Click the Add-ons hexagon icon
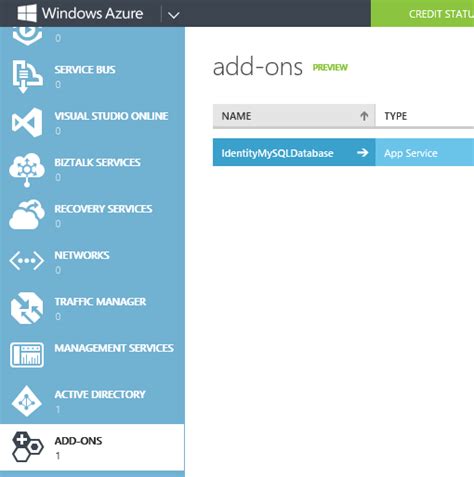This screenshot has width=474, height=477. click(27, 447)
